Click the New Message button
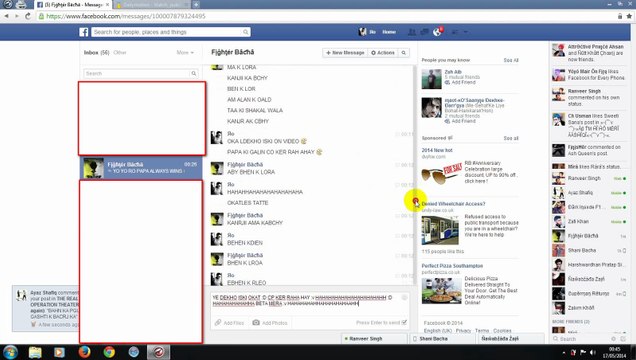This screenshot has width=636, height=360. pyautogui.click(x=345, y=53)
